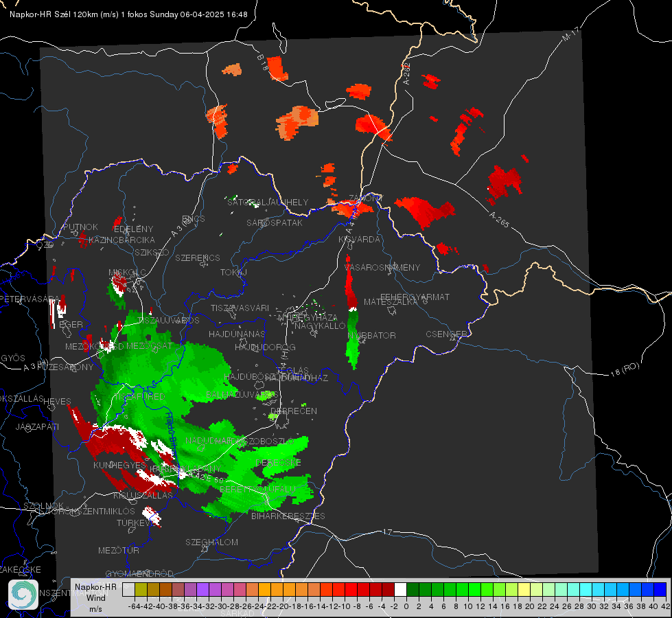Select the CSENGER town label
The image size is (672, 618).
[446, 334]
